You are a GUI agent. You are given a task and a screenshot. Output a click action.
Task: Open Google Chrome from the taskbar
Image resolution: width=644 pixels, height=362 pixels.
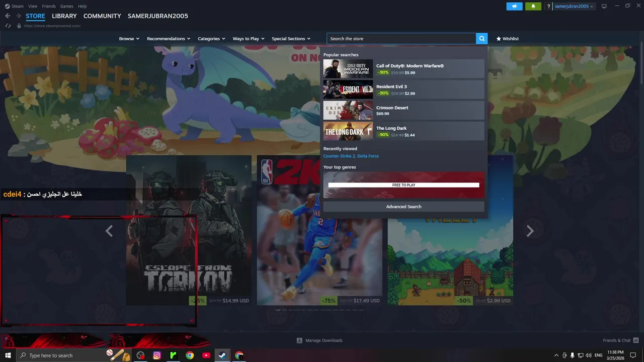tap(190, 355)
